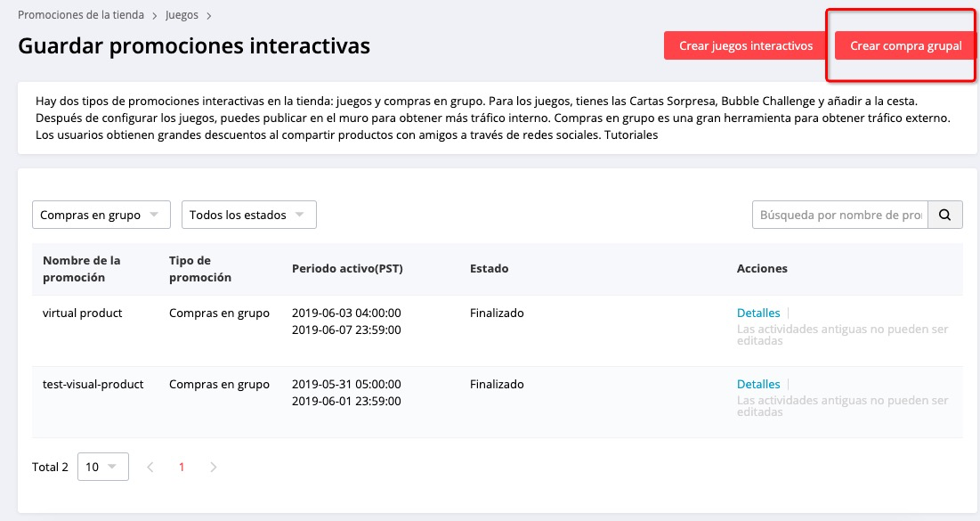Open Detalles for test-visual-product
The height and width of the screenshot is (521, 980).
758,384
